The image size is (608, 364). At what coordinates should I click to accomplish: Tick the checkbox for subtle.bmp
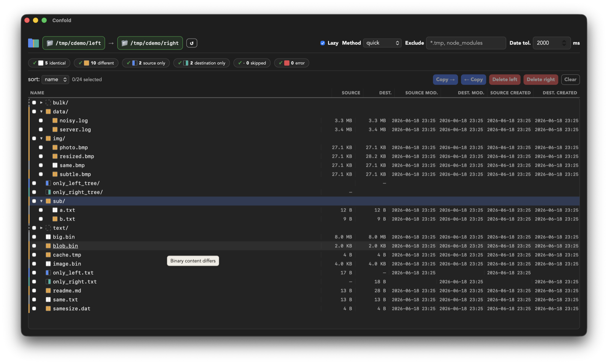coord(41,174)
